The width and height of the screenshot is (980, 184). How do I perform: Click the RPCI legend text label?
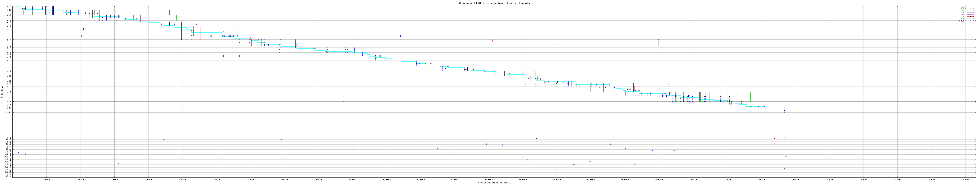coord(963,15)
